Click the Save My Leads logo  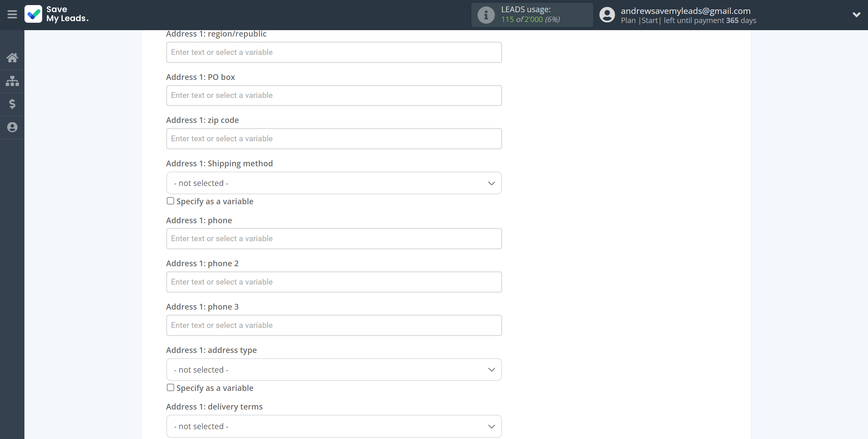57,14
